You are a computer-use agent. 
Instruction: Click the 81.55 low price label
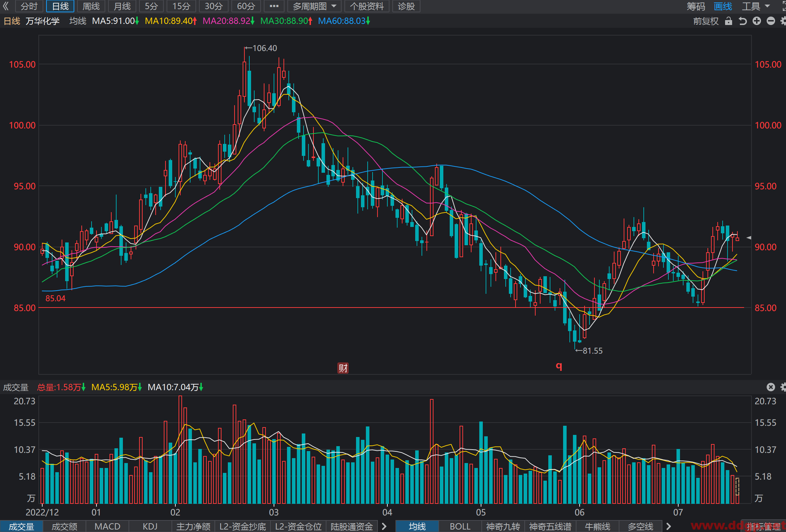(593, 351)
